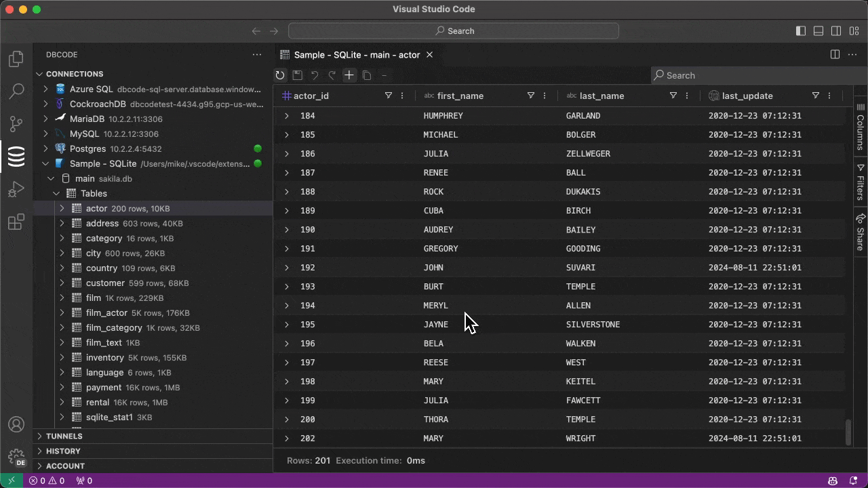This screenshot has width=868, height=488.
Task: Duplicate selected row with copy icon
Action: point(366,75)
